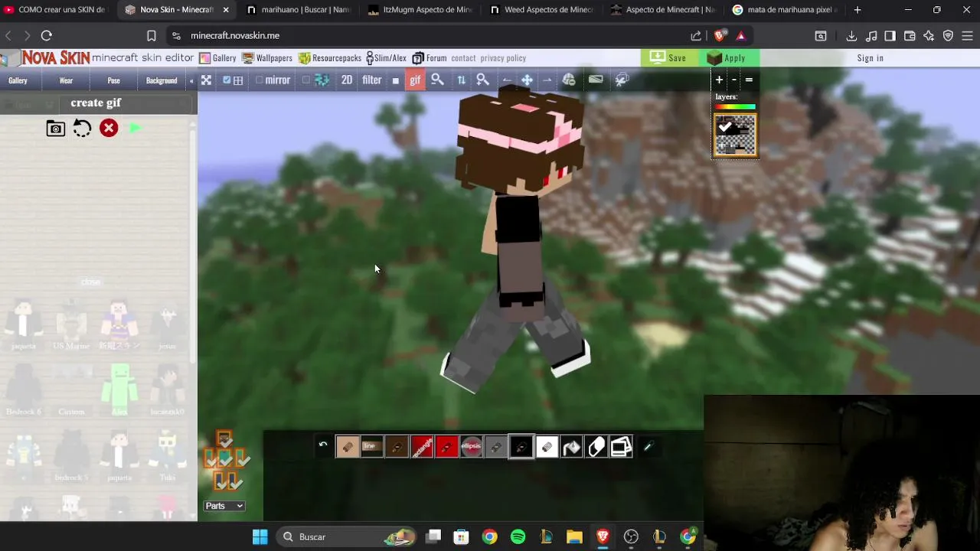Click the right arrow move icon

(x=547, y=80)
